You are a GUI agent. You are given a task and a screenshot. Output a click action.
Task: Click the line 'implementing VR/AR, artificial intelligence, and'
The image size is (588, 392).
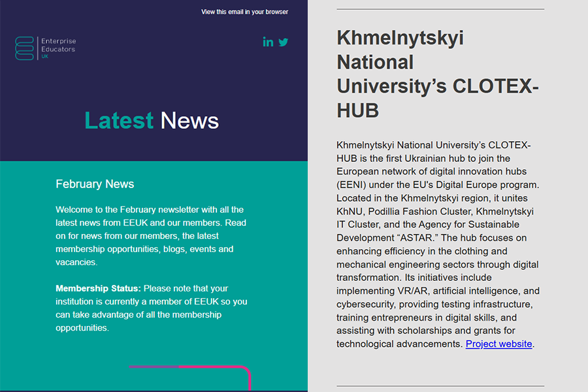438,291
